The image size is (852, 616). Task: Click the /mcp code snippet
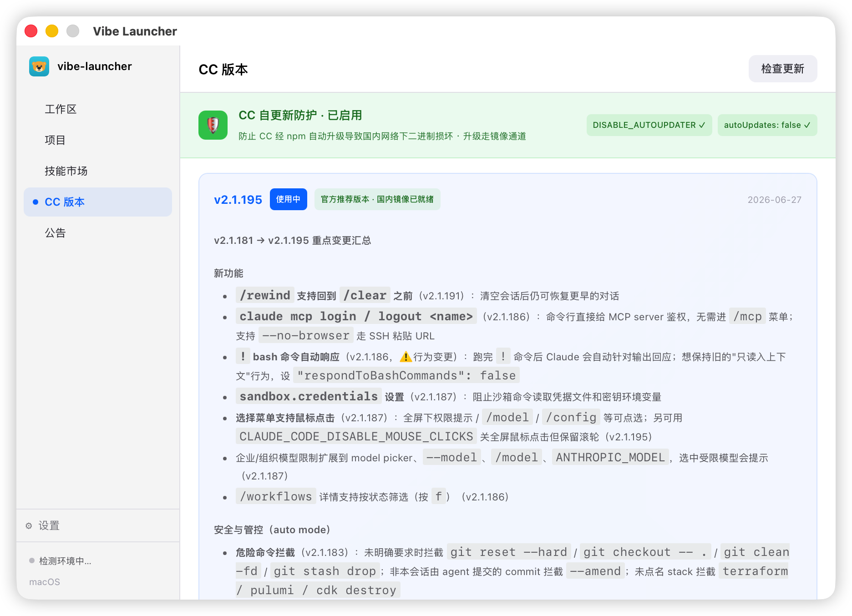coord(747,316)
